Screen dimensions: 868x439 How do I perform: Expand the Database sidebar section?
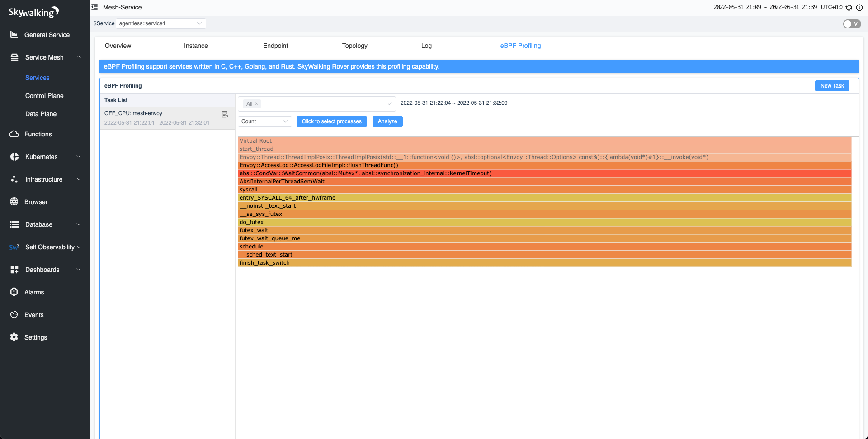tap(14, 224)
